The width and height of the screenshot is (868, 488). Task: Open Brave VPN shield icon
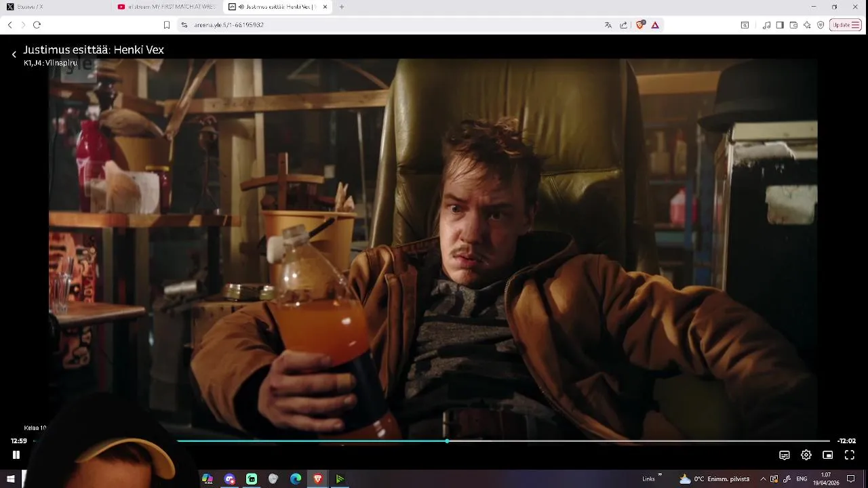(821, 25)
